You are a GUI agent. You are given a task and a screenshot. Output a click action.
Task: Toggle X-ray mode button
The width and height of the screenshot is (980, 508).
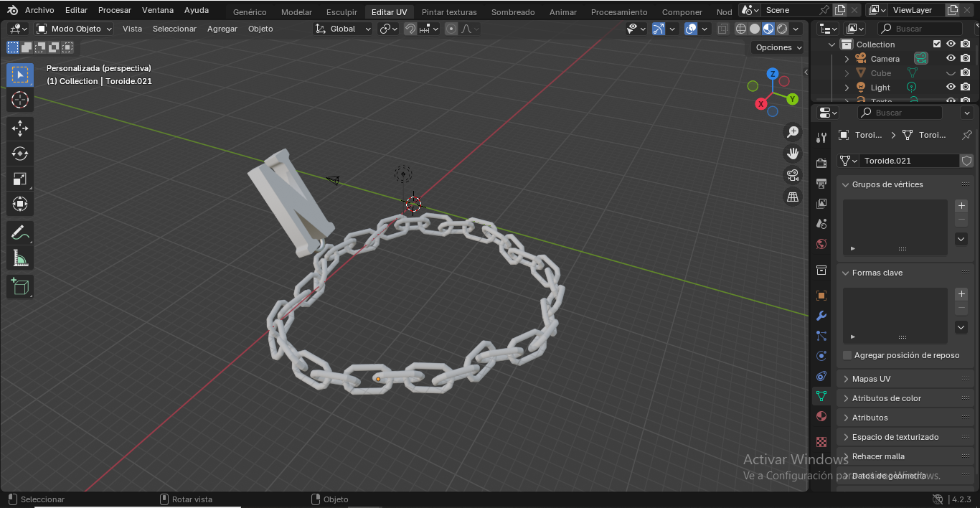coord(722,29)
